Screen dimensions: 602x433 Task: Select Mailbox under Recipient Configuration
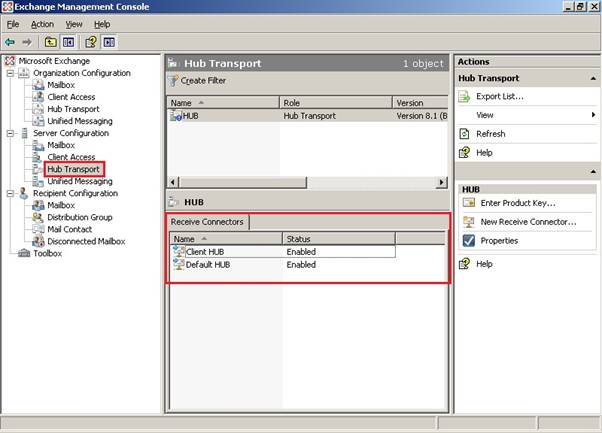click(x=61, y=205)
